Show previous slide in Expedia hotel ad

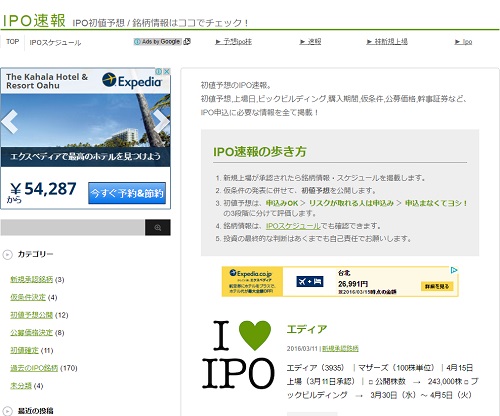click(9, 122)
